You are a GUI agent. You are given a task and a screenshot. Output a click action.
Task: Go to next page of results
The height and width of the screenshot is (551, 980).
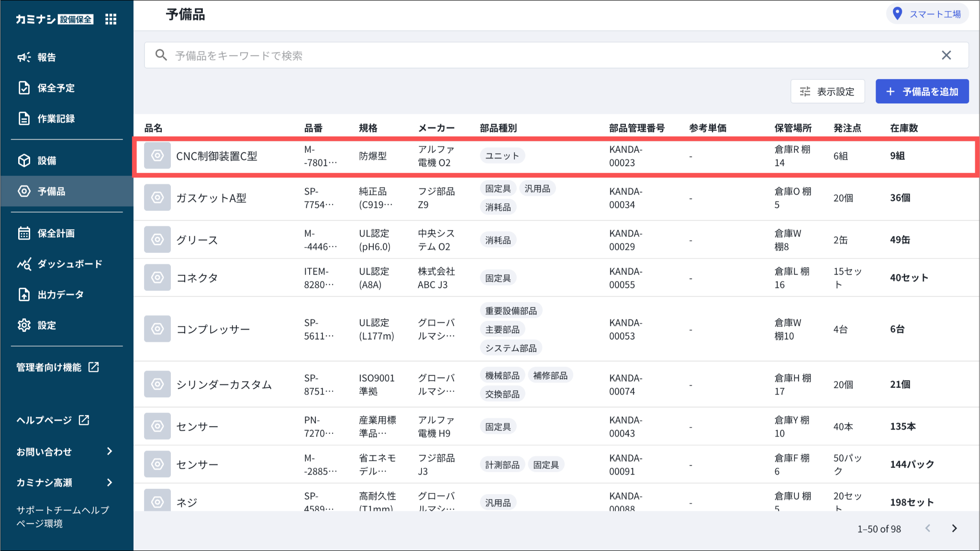(x=954, y=529)
